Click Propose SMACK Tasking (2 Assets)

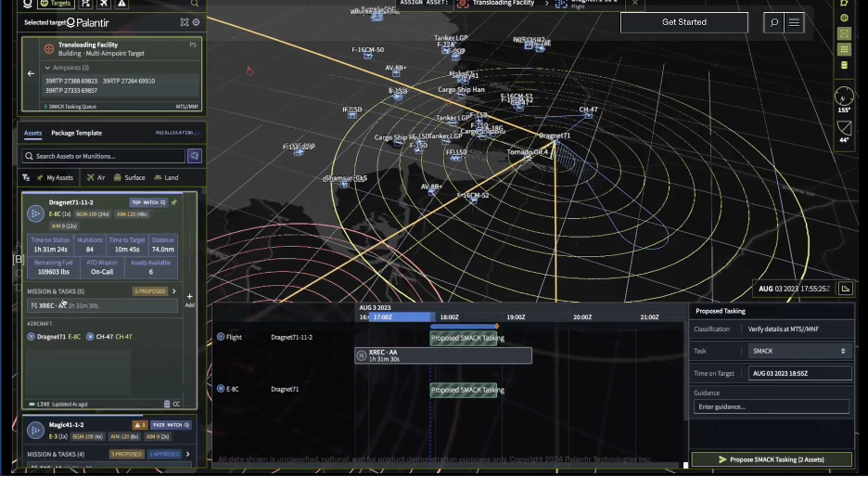click(772, 459)
